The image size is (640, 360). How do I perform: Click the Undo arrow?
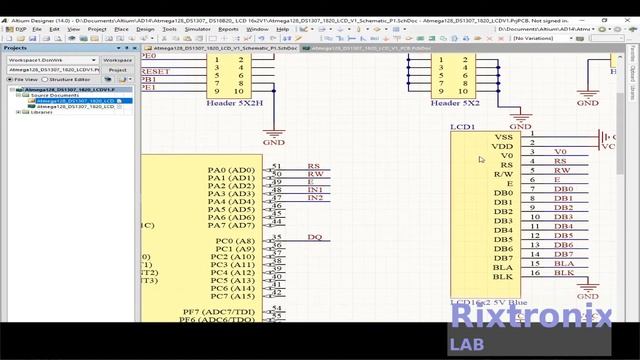(x=261, y=38)
